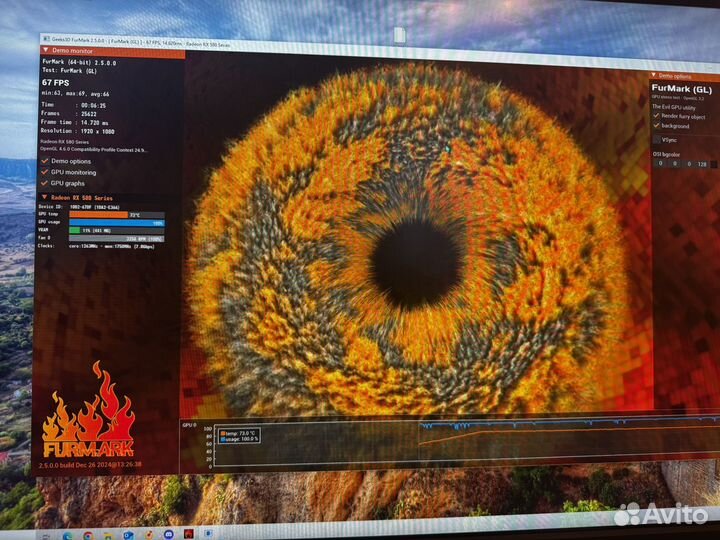
Task: Uncheck the GPU graphs checkbox
Action: (x=45, y=183)
